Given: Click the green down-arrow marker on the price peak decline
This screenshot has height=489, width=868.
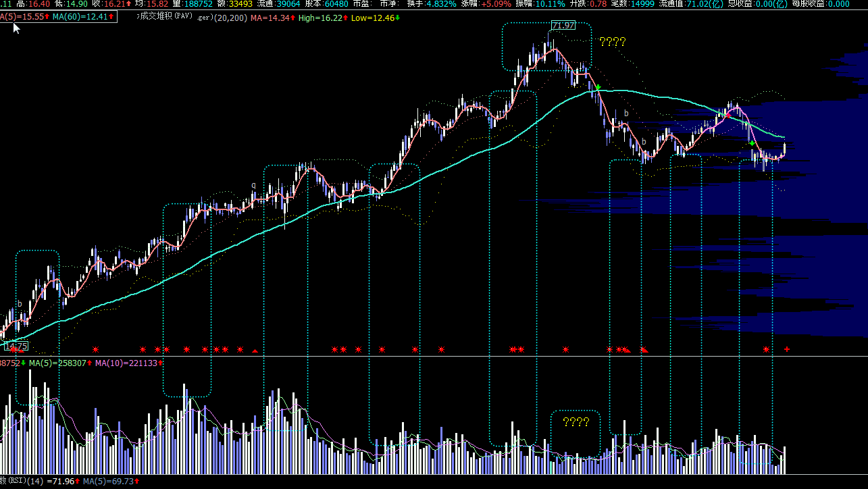Looking at the screenshot, I should pyautogui.click(x=598, y=88).
